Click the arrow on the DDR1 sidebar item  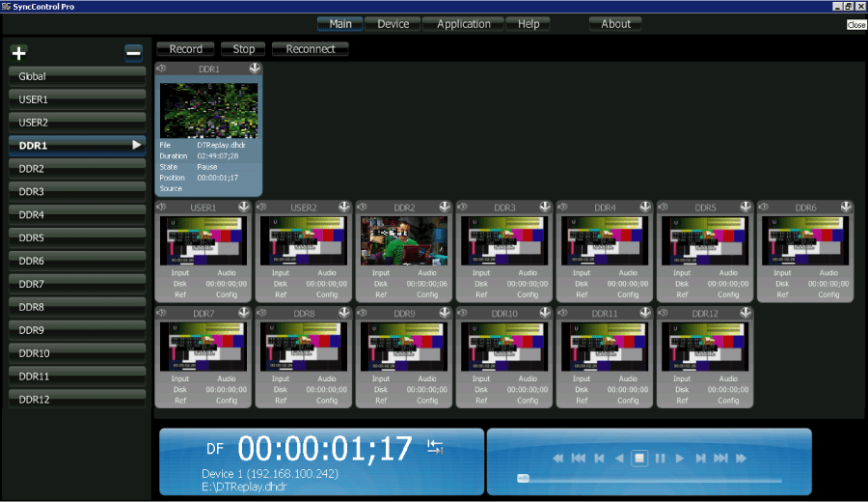(136, 145)
